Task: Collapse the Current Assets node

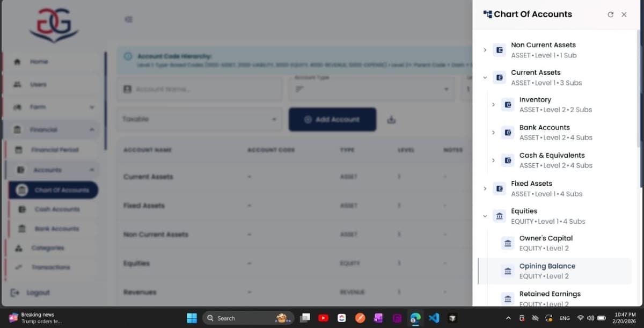Action: pyautogui.click(x=485, y=78)
